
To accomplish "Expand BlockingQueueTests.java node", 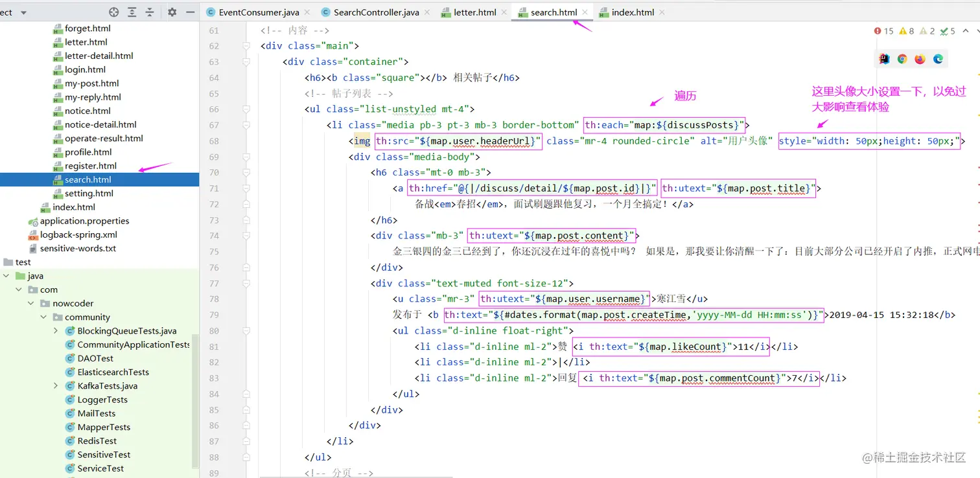I will [x=56, y=331].
